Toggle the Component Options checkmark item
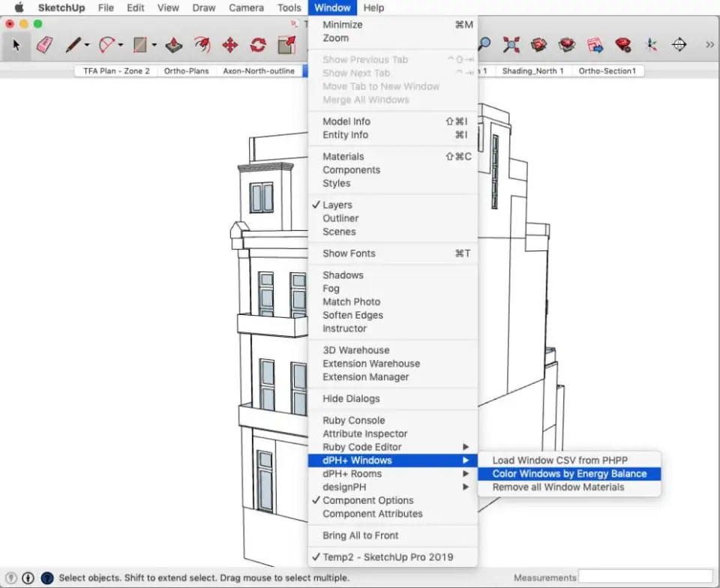720x588 pixels. point(367,500)
